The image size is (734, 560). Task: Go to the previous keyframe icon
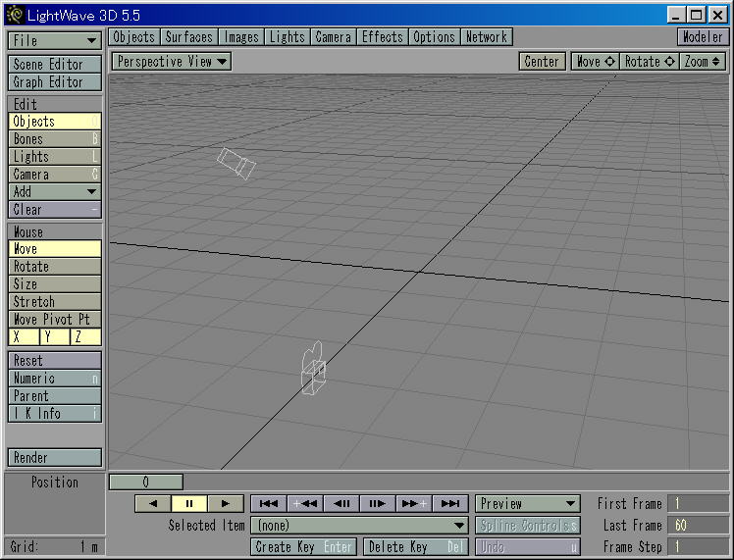click(x=305, y=504)
